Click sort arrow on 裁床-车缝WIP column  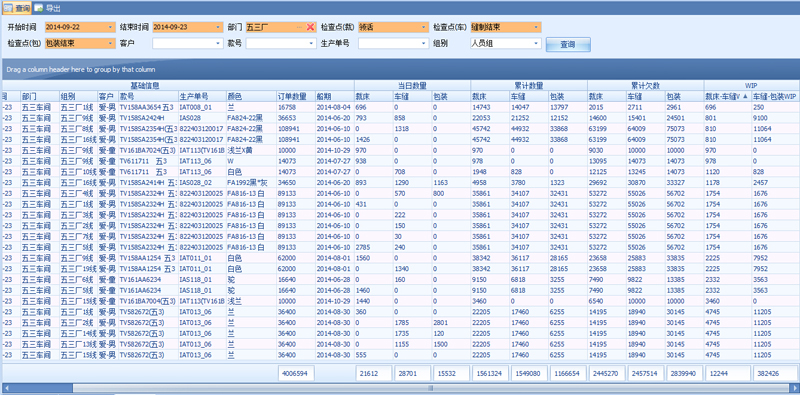coord(745,96)
